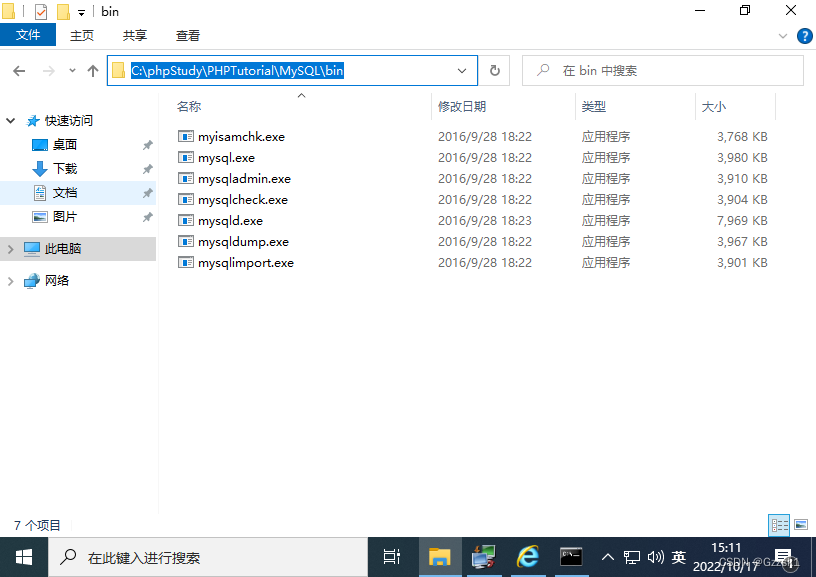Screen dimensions: 816x577
Task: Open recent locations dropdown arrow
Action: (x=72, y=71)
